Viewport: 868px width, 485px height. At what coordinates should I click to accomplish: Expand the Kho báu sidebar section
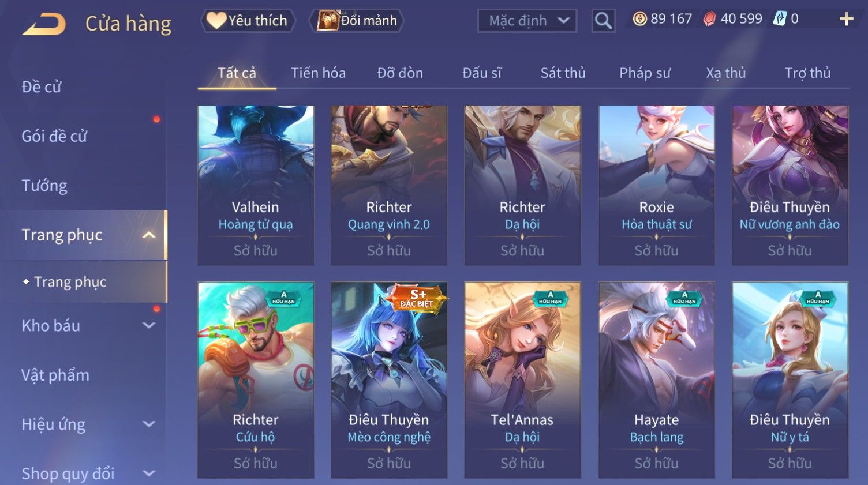coord(149,325)
